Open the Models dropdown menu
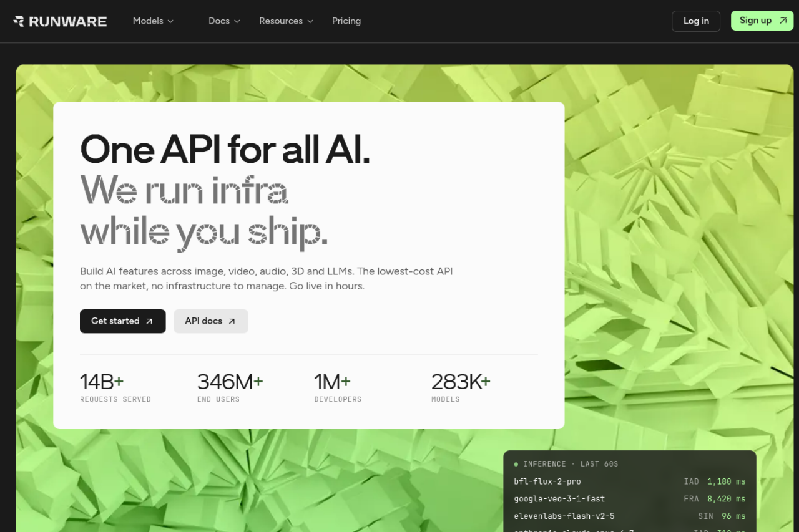 click(153, 21)
